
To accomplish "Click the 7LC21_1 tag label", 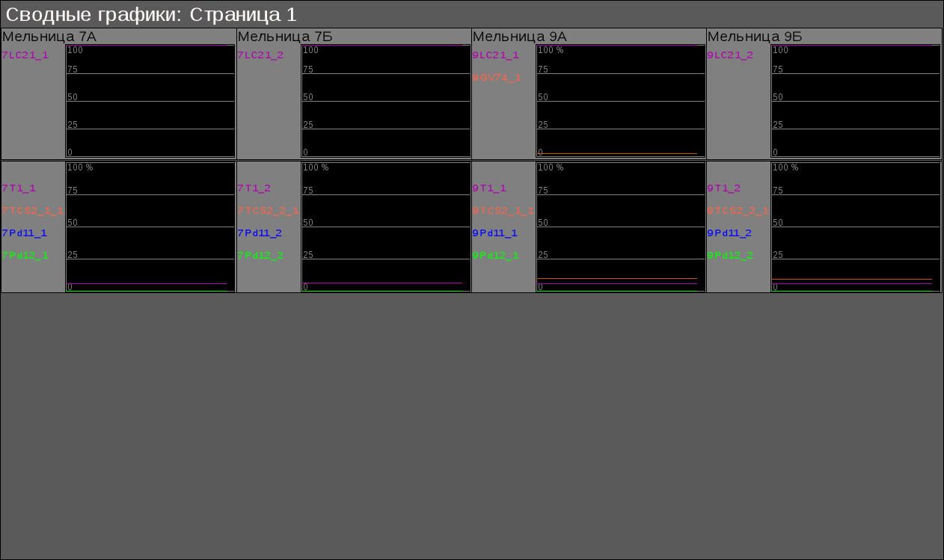I will 25,55.
